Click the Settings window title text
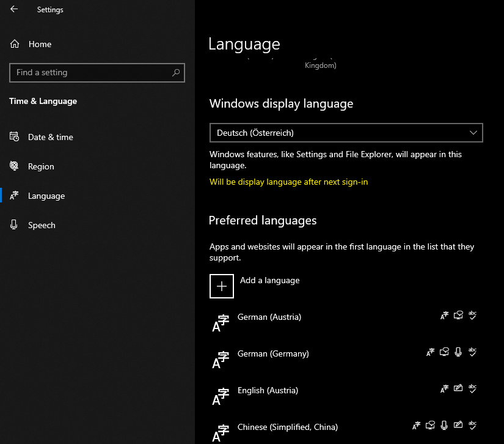This screenshot has width=504, height=444. click(x=50, y=10)
